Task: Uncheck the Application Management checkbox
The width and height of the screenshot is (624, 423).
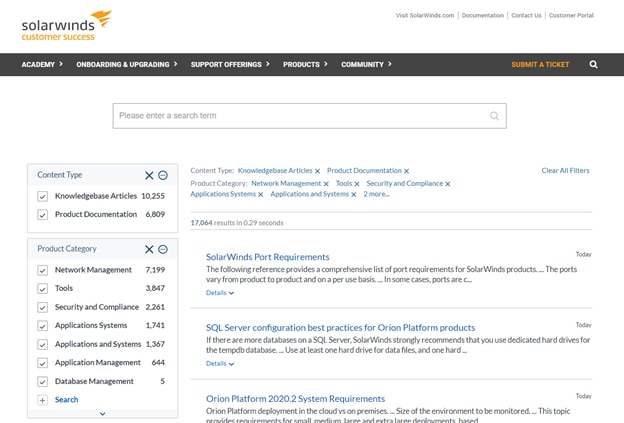Action: coord(43,363)
